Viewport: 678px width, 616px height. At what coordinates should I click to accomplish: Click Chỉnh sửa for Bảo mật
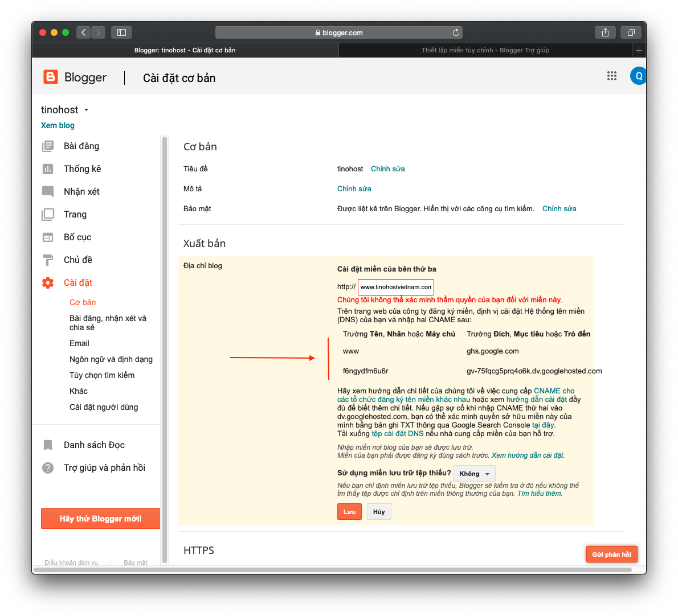pos(559,208)
